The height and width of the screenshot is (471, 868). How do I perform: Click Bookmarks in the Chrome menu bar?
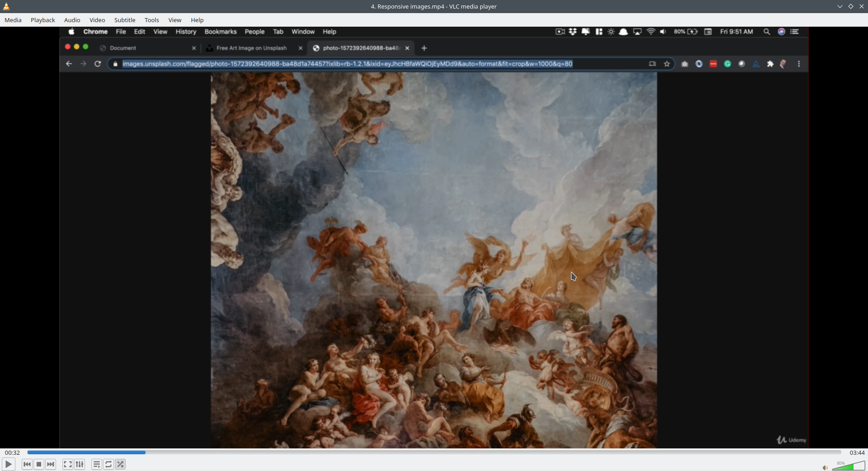coord(221,32)
